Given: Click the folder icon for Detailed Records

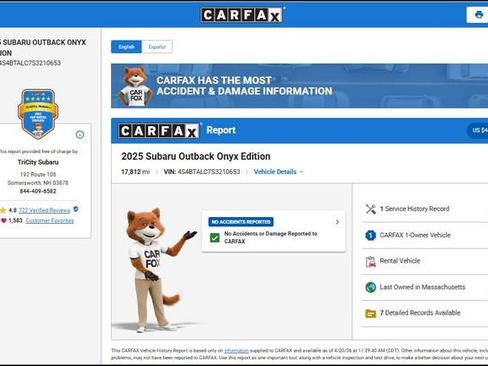Looking at the screenshot, I should [x=371, y=313].
